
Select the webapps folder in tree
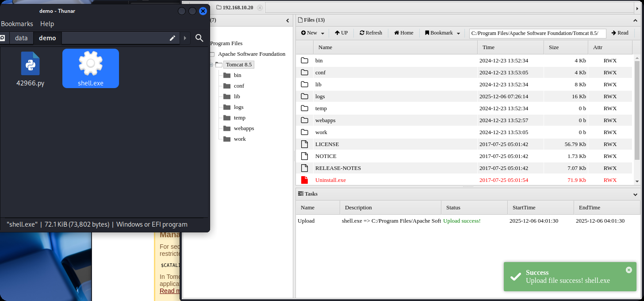(x=244, y=128)
